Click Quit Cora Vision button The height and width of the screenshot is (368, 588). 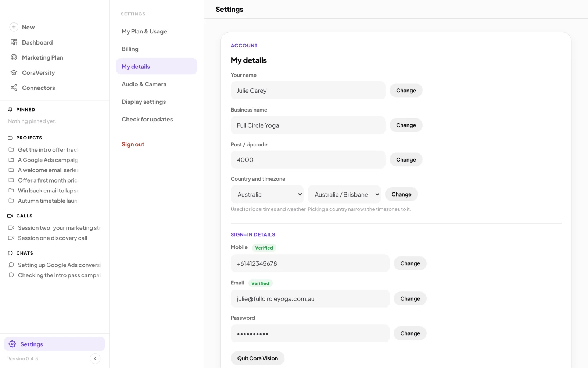pos(258,358)
